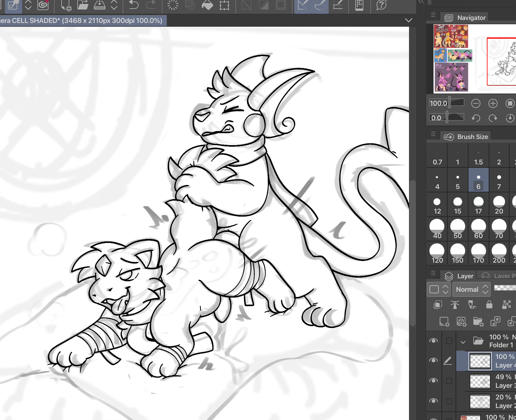Check the selection box beside Folder 1
The image size is (516, 420).
[x=449, y=341]
